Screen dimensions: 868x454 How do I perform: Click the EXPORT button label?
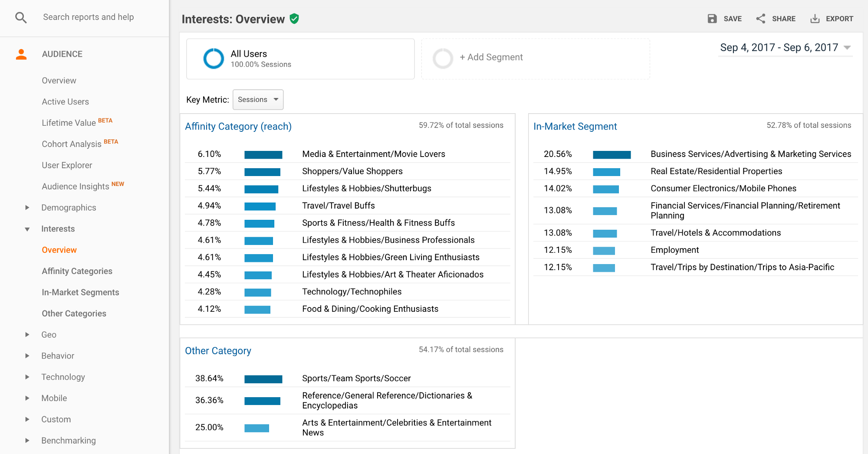pos(839,19)
